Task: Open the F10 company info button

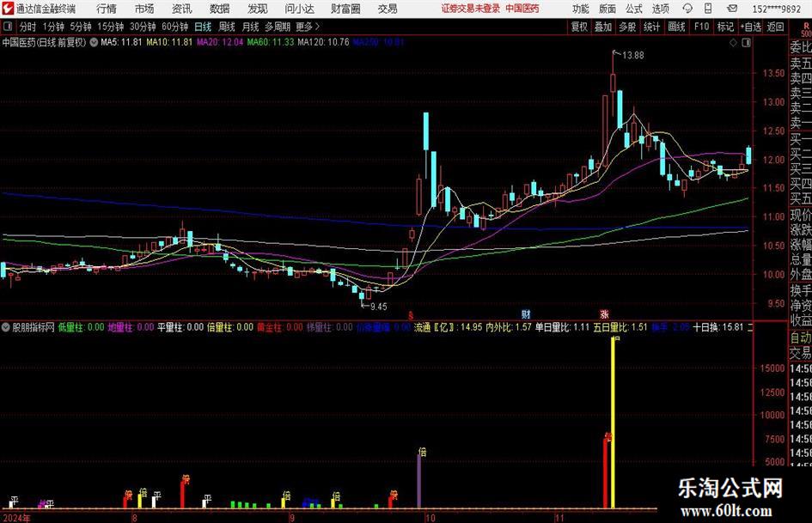Action: pos(702,27)
